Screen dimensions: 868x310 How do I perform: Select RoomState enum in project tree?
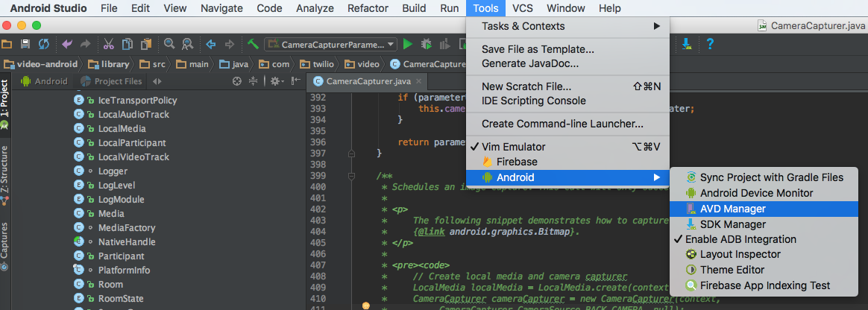[x=119, y=298]
